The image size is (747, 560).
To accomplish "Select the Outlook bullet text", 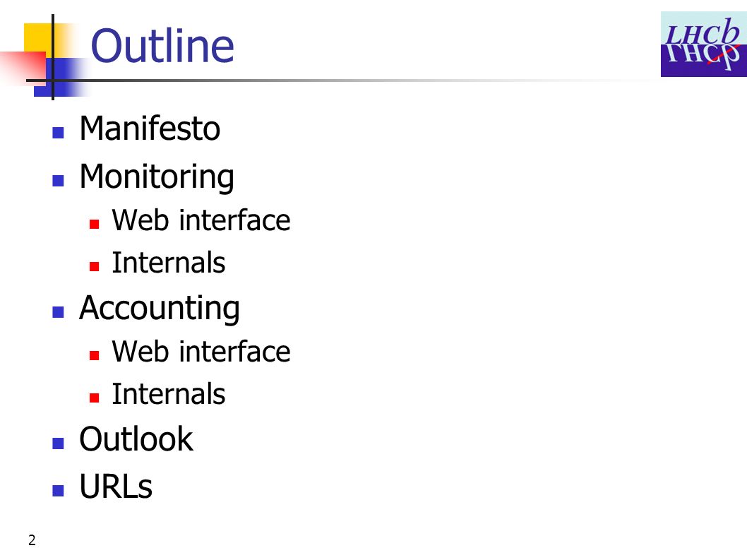I will [x=136, y=439].
